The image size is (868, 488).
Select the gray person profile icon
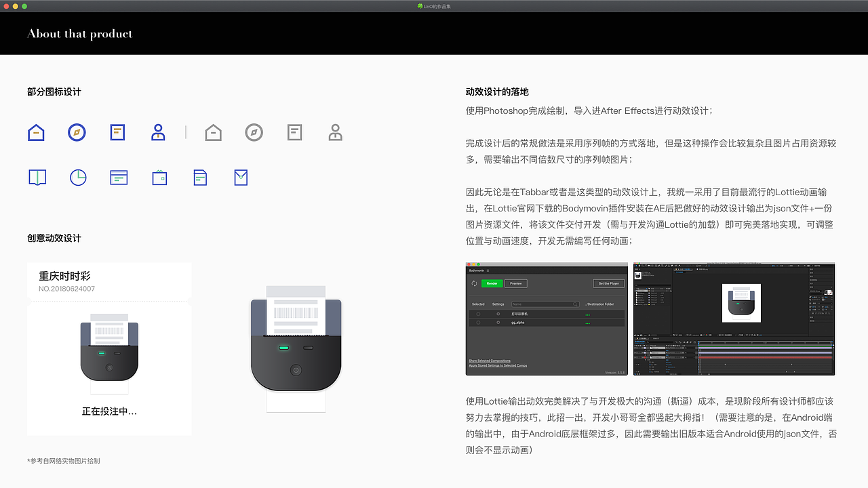click(x=335, y=132)
